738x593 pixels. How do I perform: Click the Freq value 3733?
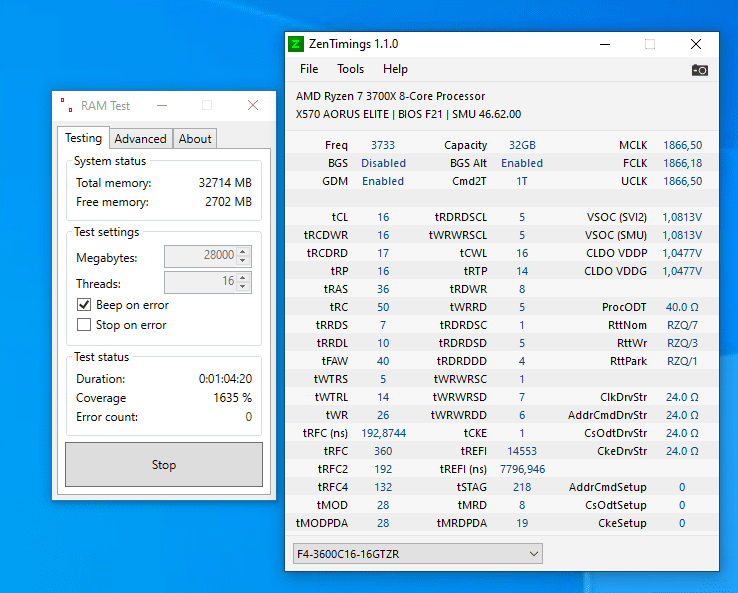click(x=383, y=145)
